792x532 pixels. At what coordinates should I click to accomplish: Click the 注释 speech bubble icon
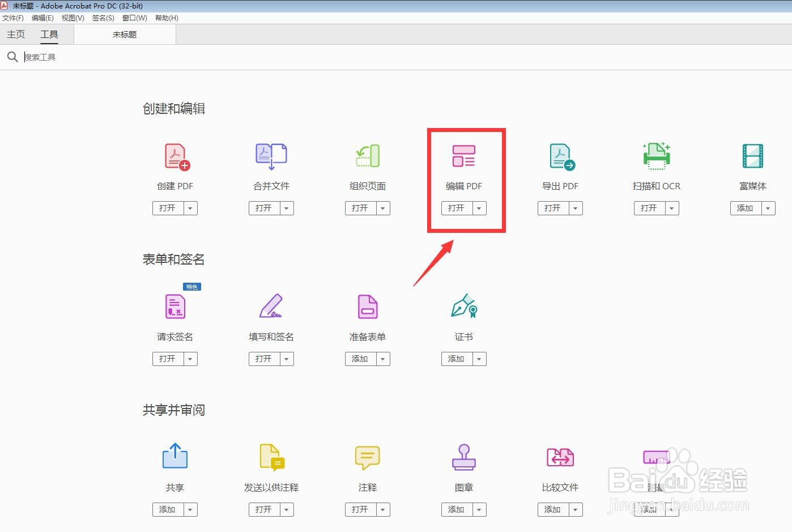368,457
